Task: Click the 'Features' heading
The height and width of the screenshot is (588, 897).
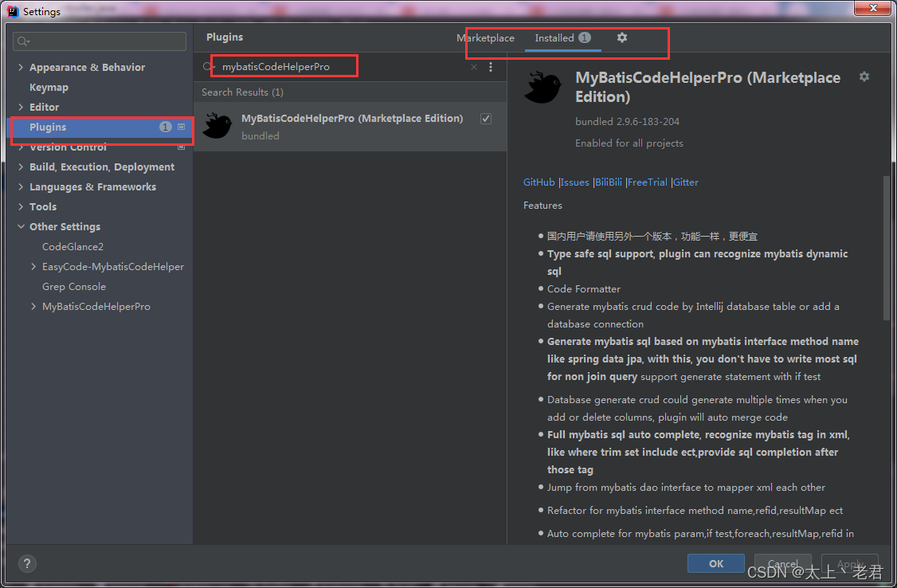Action: [x=543, y=206]
